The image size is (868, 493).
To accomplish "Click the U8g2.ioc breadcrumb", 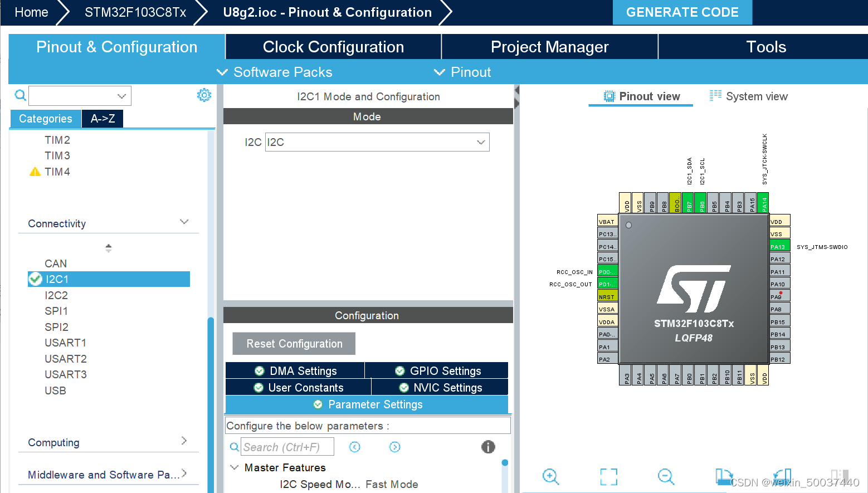I will click(327, 12).
